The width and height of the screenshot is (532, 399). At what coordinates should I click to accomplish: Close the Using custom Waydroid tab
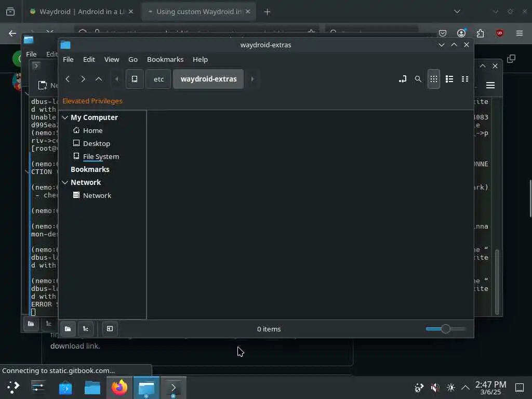coord(248,11)
